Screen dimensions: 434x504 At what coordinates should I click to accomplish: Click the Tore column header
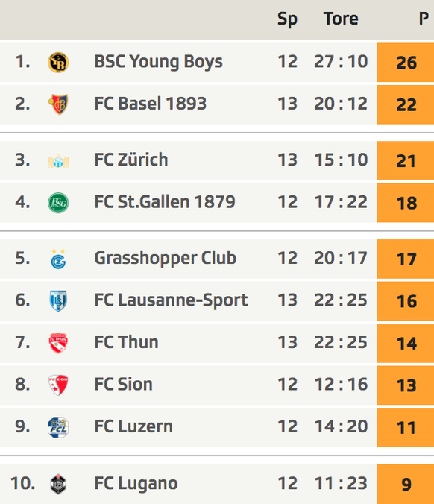click(341, 19)
